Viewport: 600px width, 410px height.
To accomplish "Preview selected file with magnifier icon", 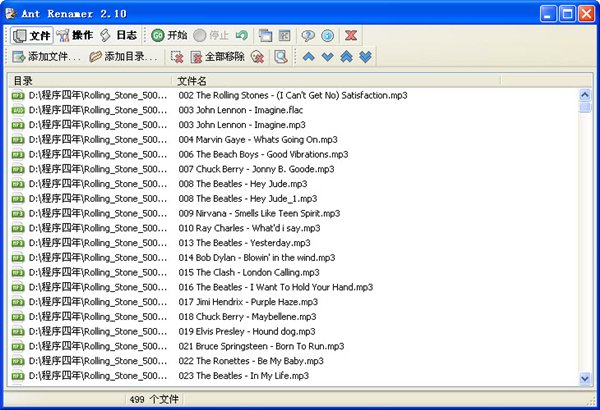I will (280, 57).
